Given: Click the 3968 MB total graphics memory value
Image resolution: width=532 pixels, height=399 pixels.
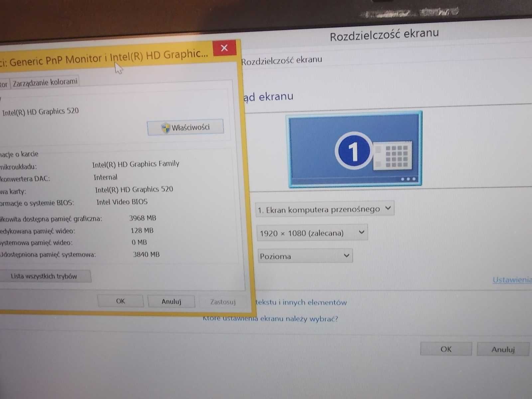Looking at the screenshot, I should click(x=142, y=218).
